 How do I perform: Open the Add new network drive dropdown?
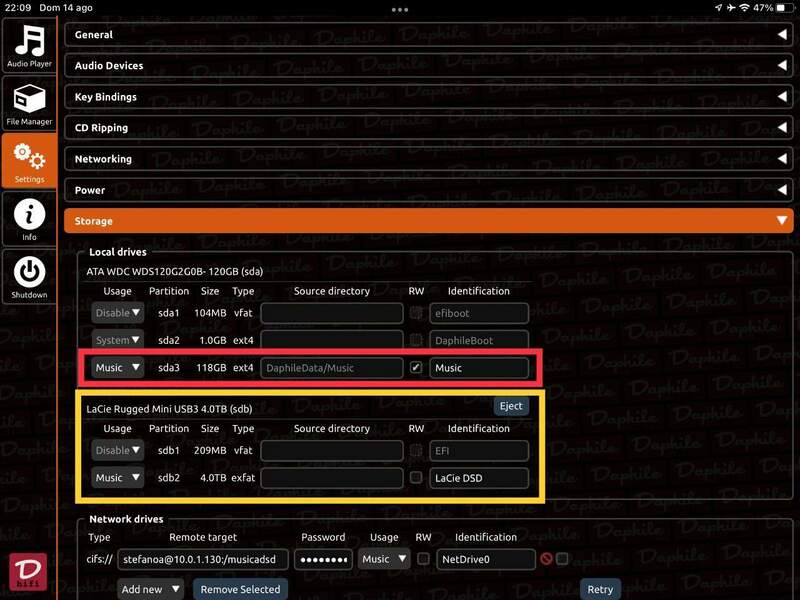pyautogui.click(x=150, y=589)
